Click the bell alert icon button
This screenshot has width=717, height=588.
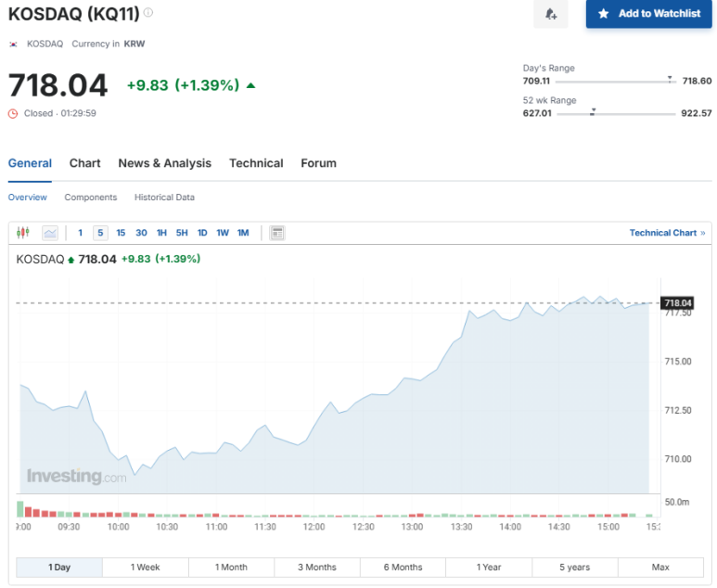coord(551,14)
